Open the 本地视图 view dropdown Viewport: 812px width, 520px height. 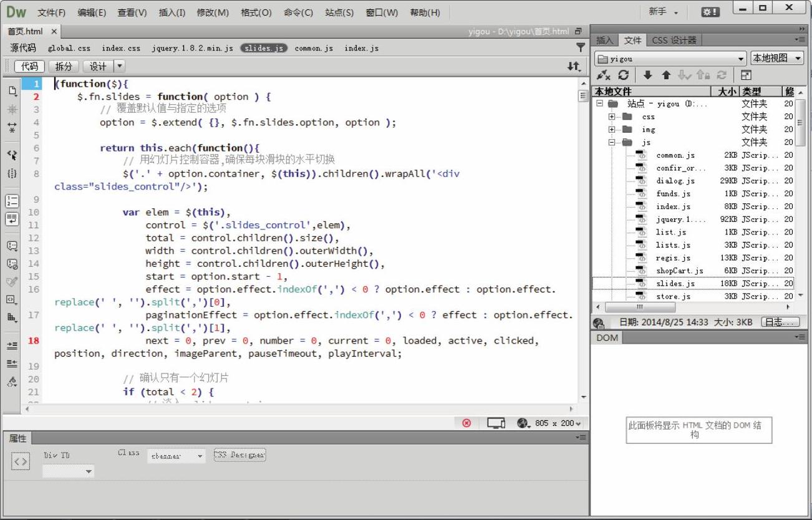[777, 58]
